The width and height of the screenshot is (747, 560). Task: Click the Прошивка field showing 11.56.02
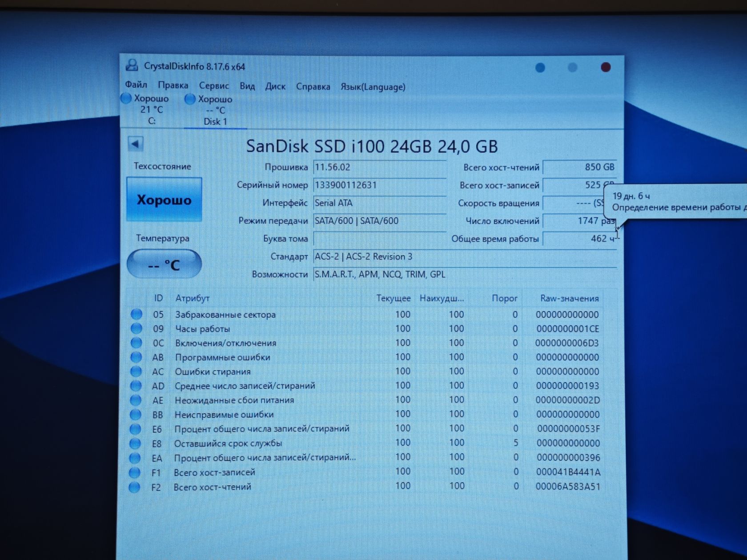point(379,167)
